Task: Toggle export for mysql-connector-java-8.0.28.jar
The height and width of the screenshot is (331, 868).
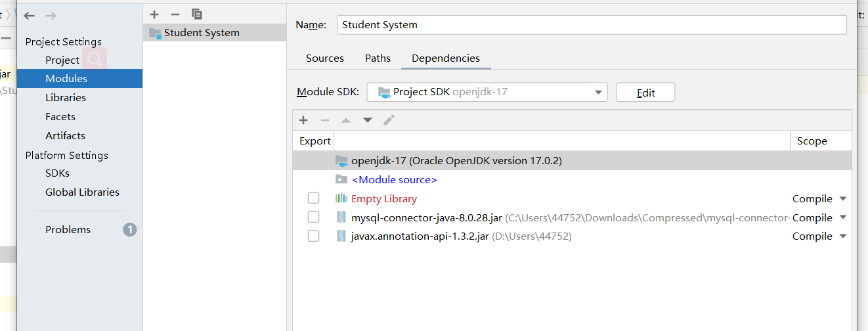Action: point(313,217)
